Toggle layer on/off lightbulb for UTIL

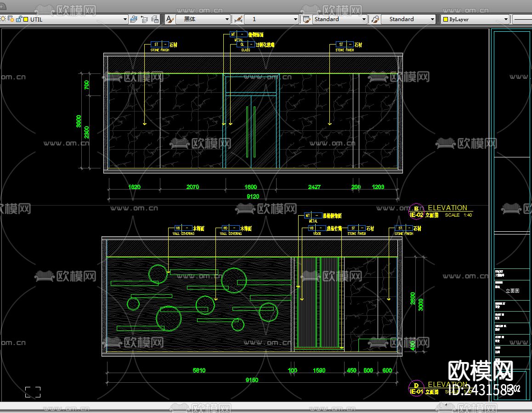(3, 19)
